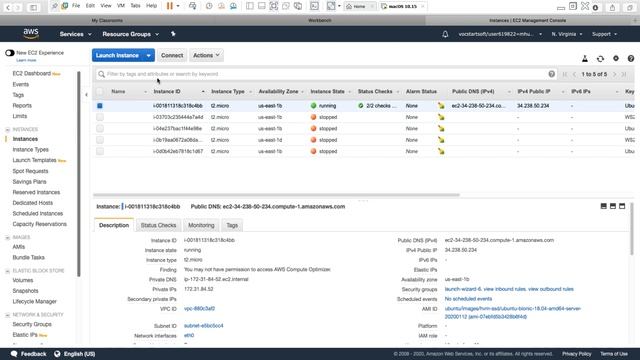Viewport: 640px width, 360px height.
Task: Click alarm icon for instance i-04e237bac1f44e98e
Action: [x=441, y=129]
